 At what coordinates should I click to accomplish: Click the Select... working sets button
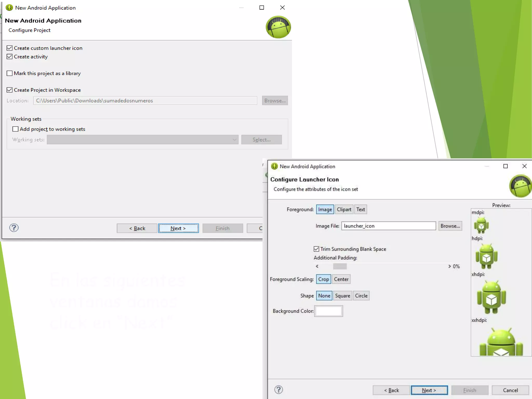pos(262,139)
